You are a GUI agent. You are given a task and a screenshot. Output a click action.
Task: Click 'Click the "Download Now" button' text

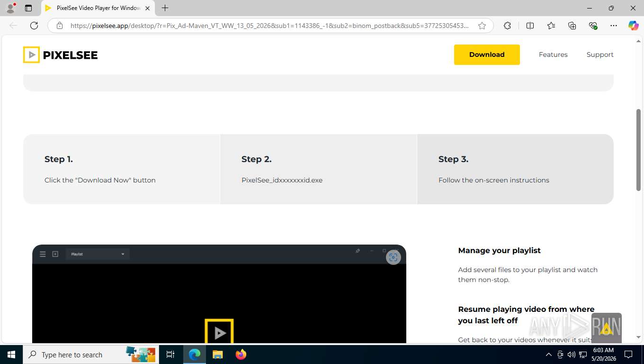(100, 180)
